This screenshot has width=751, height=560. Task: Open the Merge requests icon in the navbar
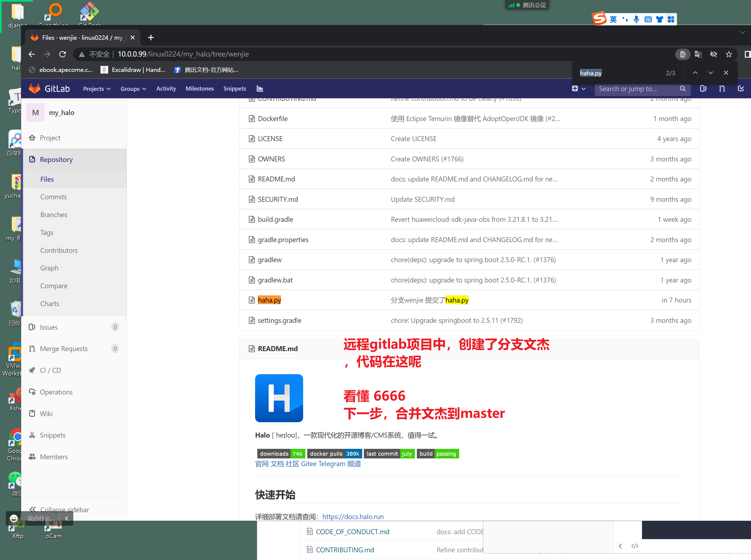722,88
